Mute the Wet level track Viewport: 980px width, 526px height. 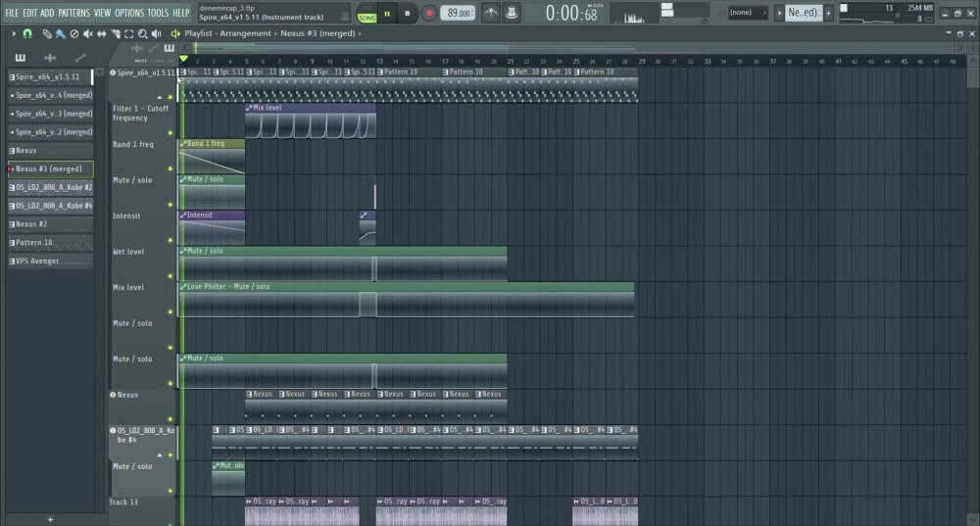[x=170, y=276]
